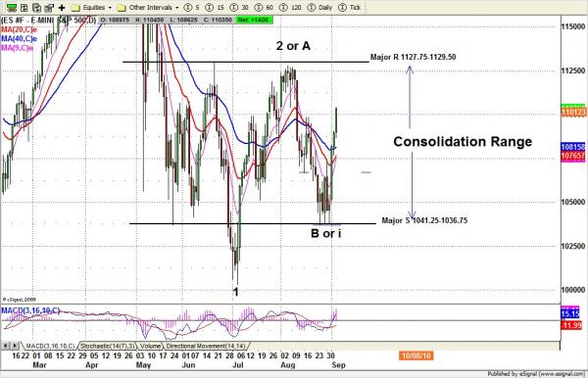Image resolution: width=588 pixels, height=378 pixels.
Task: Click the red 107657 price label
Action: coord(573,156)
